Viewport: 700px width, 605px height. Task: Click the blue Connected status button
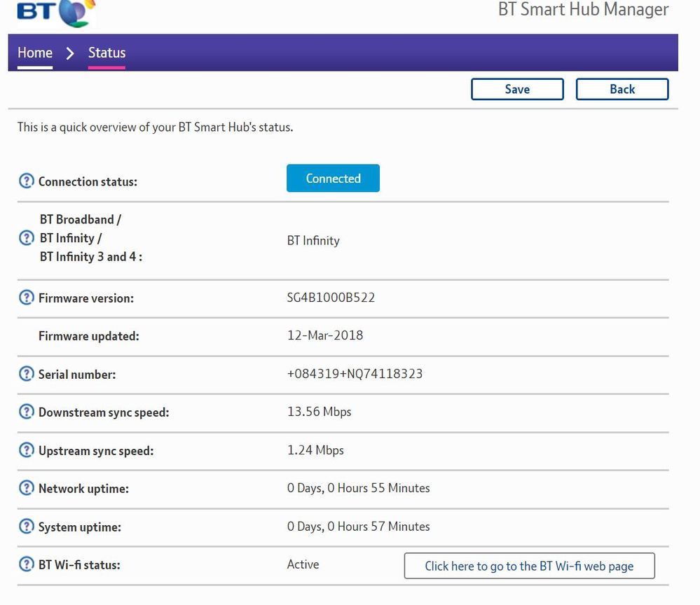(333, 179)
